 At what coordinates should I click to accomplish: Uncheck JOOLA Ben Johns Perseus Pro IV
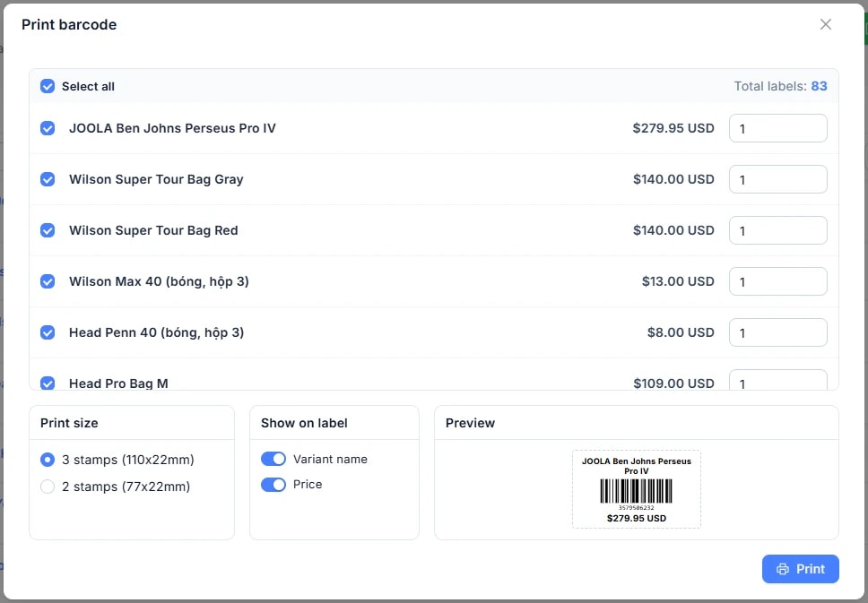pos(48,128)
